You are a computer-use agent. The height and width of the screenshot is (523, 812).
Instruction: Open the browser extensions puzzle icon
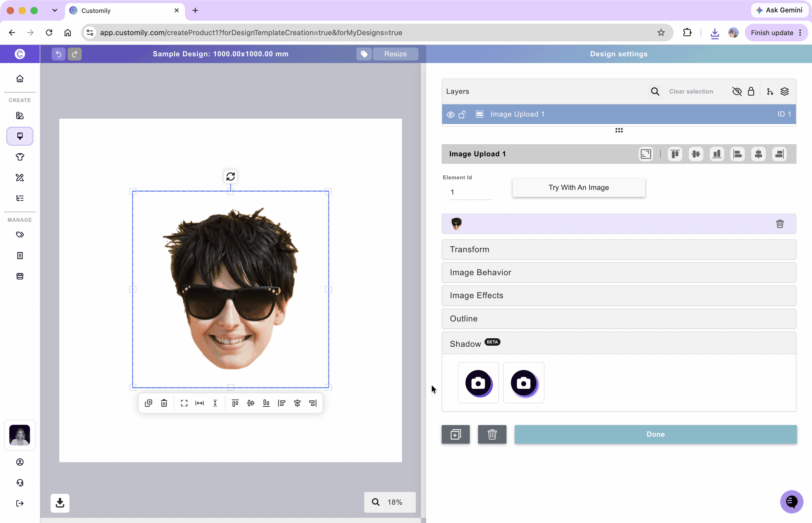687,33
